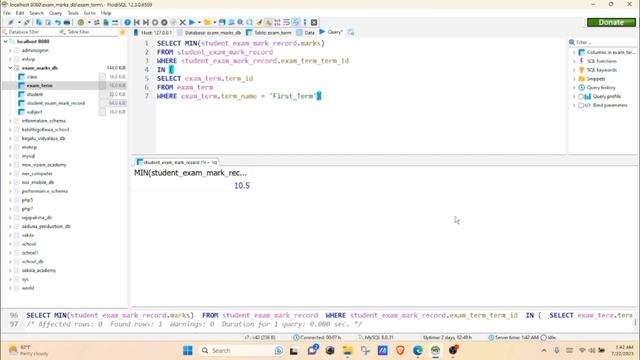
Task: Select the student_exam_mark_record result tab
Action: 177,162
